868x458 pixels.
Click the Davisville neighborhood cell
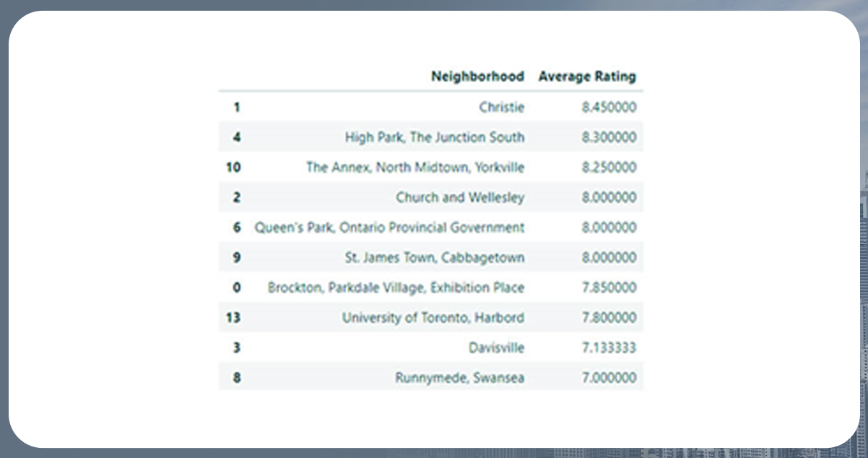[496, 347]
